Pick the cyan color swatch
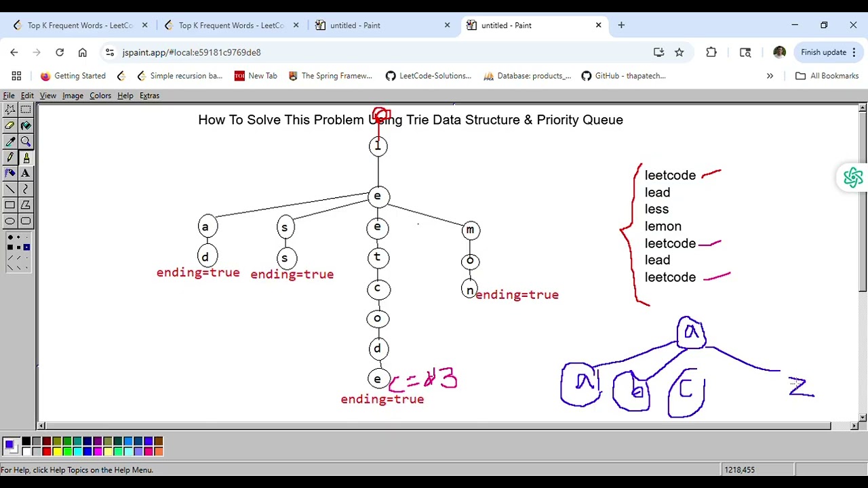The width and height of the screenshot is (868, 488). coord(77,451)
